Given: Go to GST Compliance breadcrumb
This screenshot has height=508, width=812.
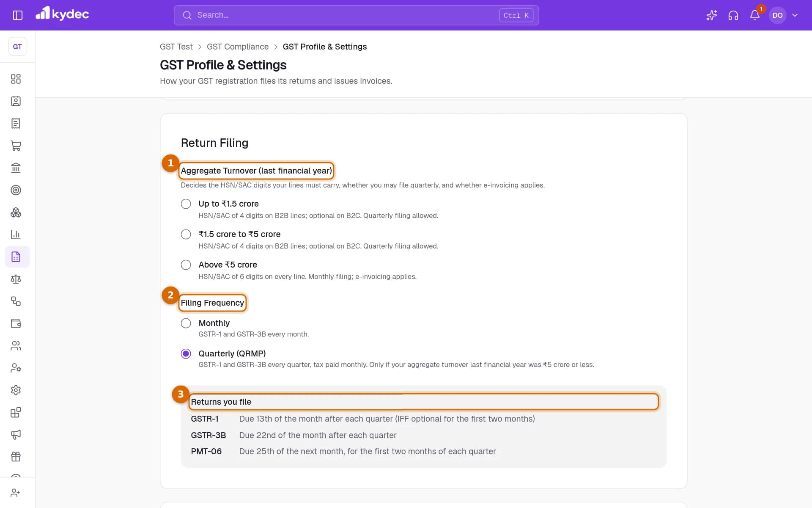Looking at the screenshot, I should click(238, 47).
